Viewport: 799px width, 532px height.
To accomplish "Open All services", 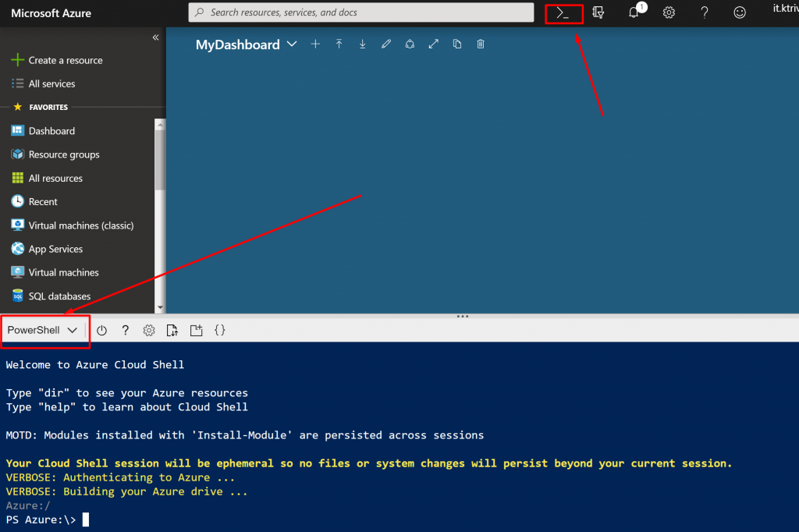I will pyautogui.click(x=44, y=83).
